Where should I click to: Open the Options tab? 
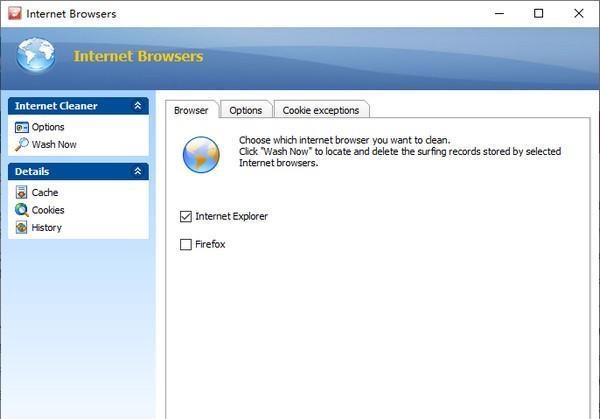click(246, 110)
